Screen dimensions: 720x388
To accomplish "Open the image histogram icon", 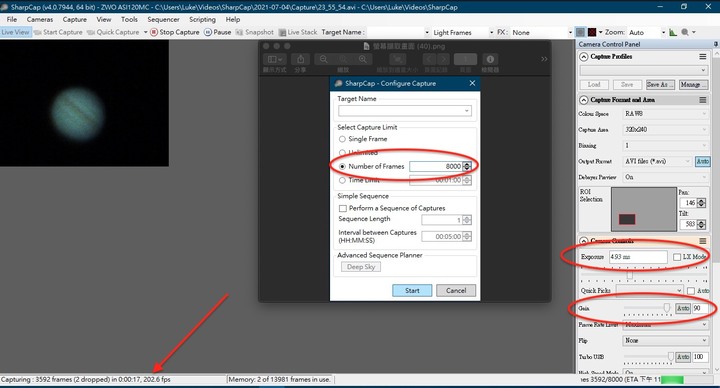I will [x=673, y=32].
